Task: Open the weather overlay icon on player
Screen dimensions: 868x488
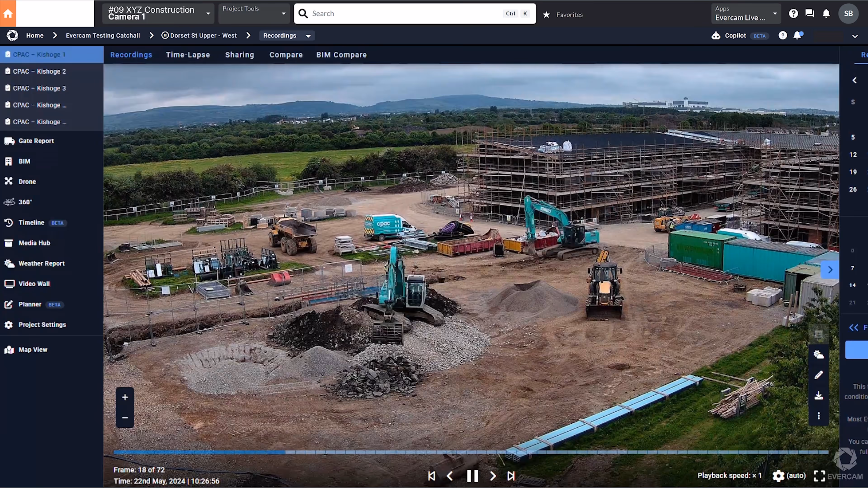Action: (818, 354)
